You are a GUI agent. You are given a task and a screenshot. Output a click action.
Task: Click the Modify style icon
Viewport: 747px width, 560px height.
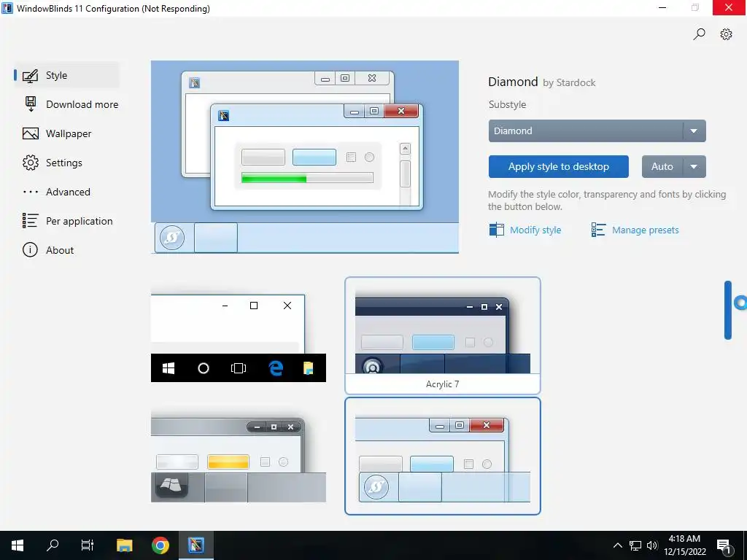click(x=496, y=230)
